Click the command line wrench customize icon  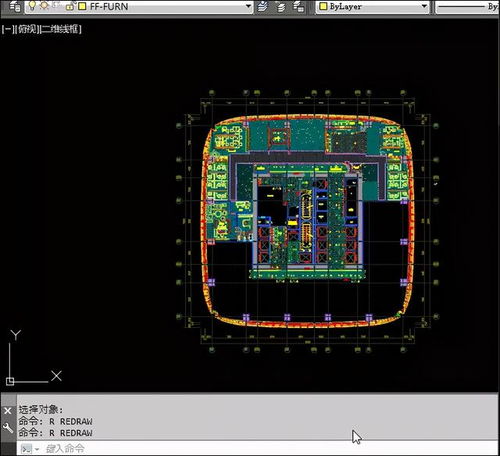(x=8, y=428)
